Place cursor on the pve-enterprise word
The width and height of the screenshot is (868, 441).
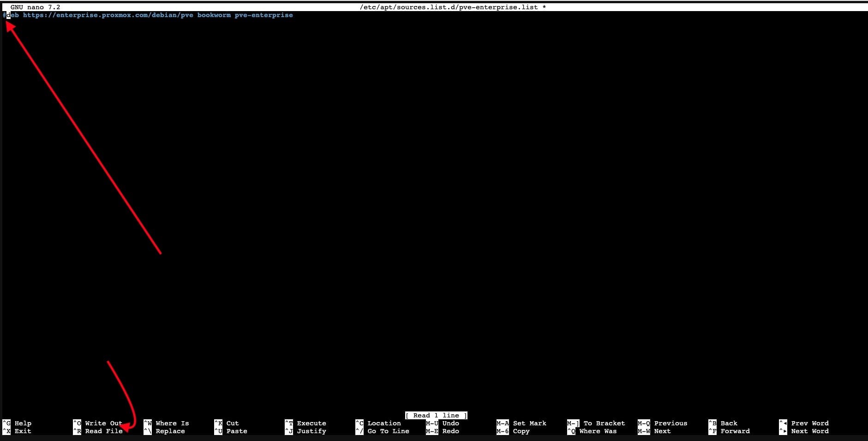(263, 15)
